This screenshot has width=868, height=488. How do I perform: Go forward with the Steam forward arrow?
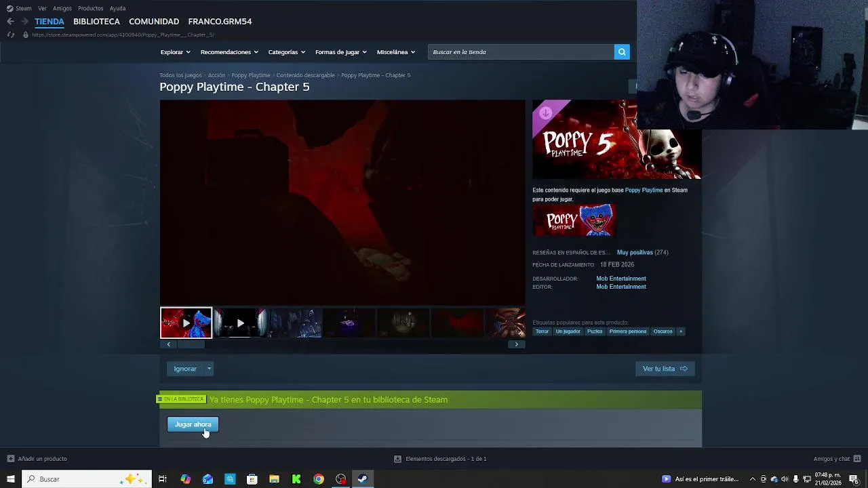(24, 22)
